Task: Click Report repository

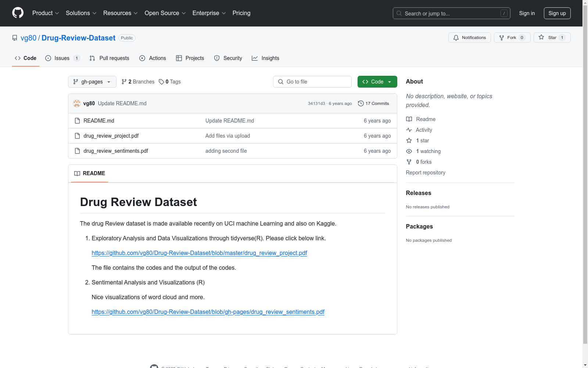Action: click(x=426, y=173)
